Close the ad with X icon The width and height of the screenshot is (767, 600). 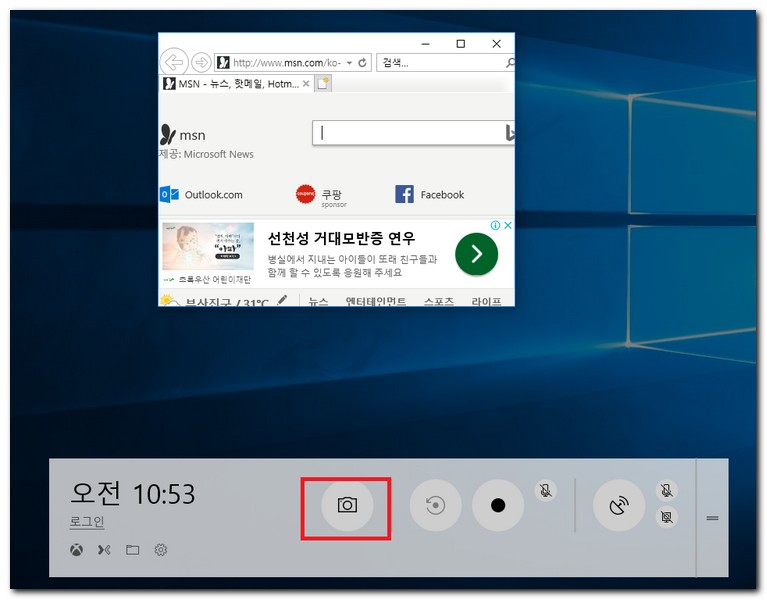click(x=508, y=225)
